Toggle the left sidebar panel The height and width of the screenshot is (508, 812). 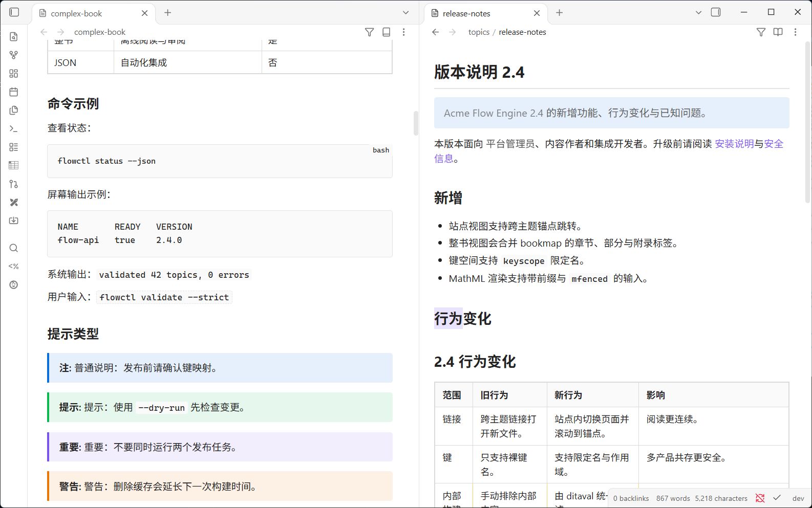[x=14, y=12]
